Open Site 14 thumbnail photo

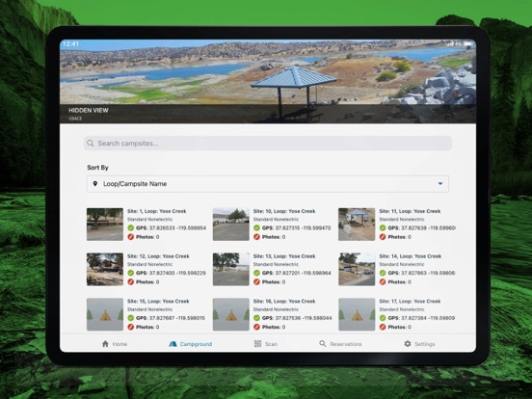357,270
